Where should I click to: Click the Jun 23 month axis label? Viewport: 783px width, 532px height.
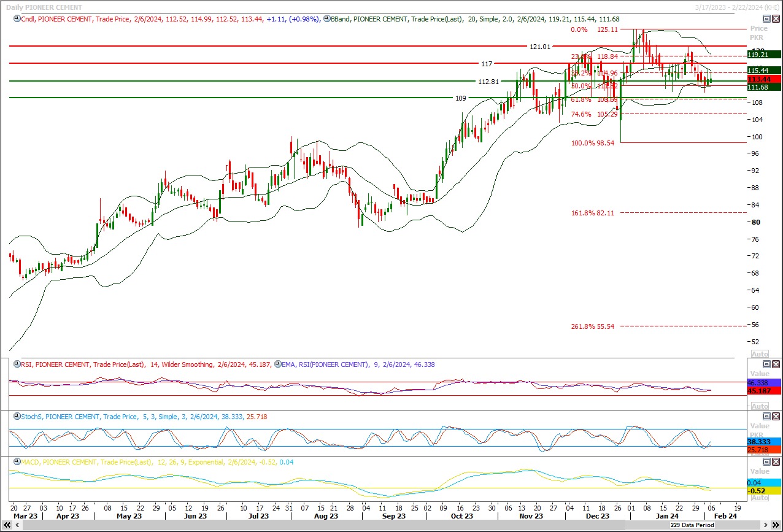195,516
